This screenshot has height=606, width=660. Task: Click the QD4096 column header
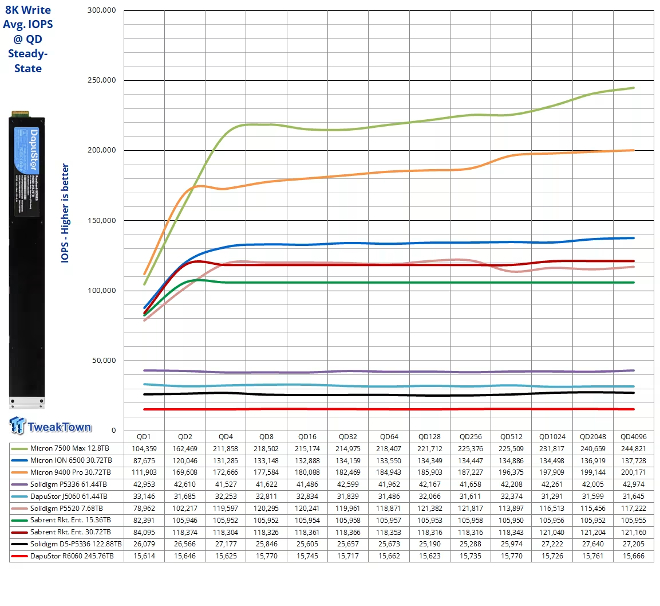pos(633,437)
